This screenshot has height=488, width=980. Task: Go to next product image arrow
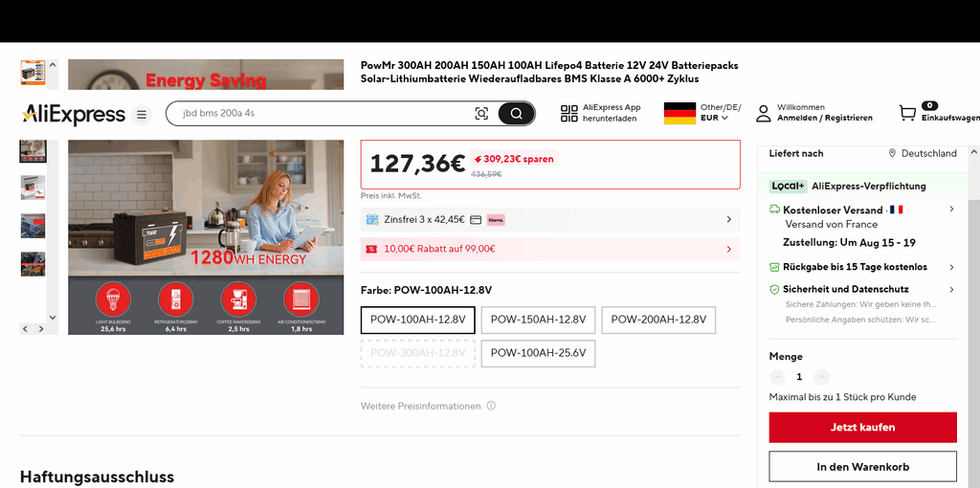coord(41,328)
